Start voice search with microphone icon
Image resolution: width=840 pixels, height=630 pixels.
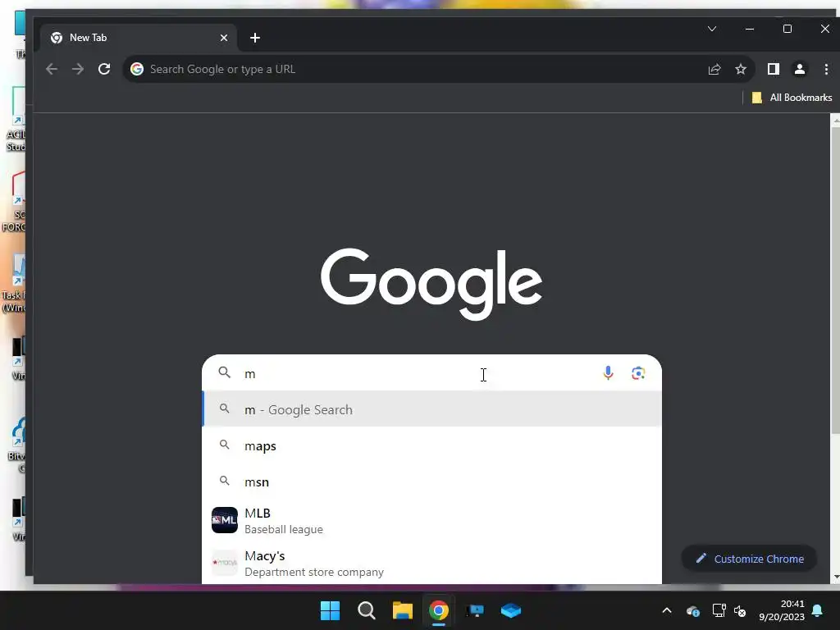608,373
